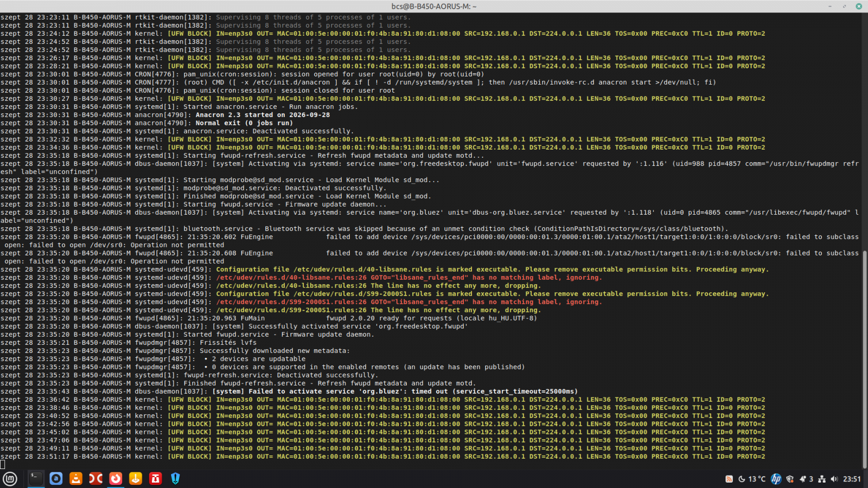Click 'Failed to activate service org.bluez' message
This screenshot has width=868, height=488.
395,391
